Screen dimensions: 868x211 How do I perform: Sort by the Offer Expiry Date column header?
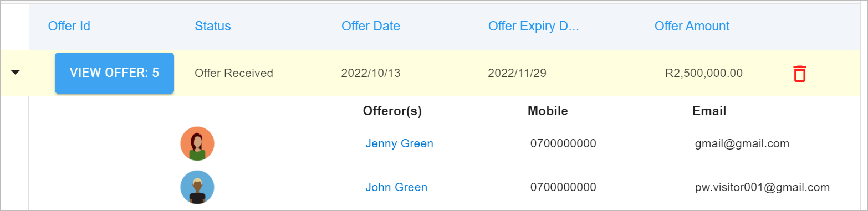point(533,26)
